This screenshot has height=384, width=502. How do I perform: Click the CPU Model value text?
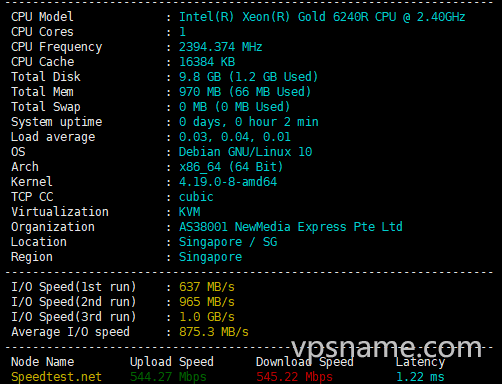point(322,17)
